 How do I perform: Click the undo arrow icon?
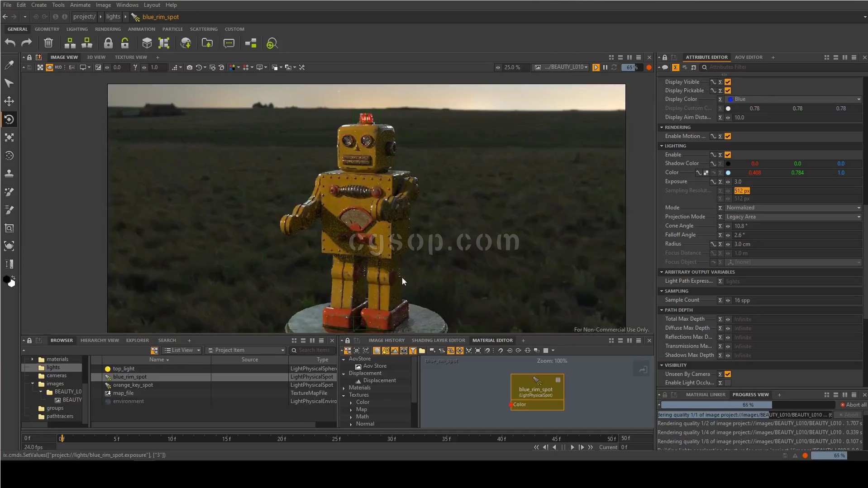pos(10,43)
